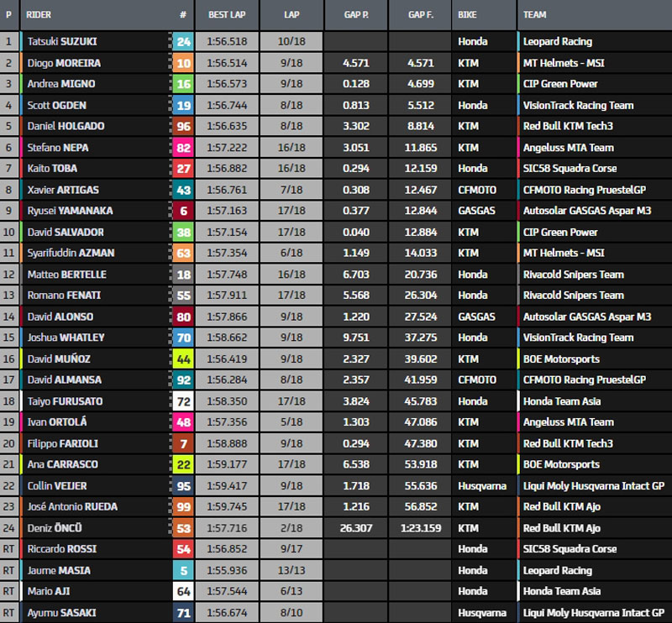This screenshot has height=623, width=672.
Task: Click Ana Carrasco's position number 21
Action: 8,464
